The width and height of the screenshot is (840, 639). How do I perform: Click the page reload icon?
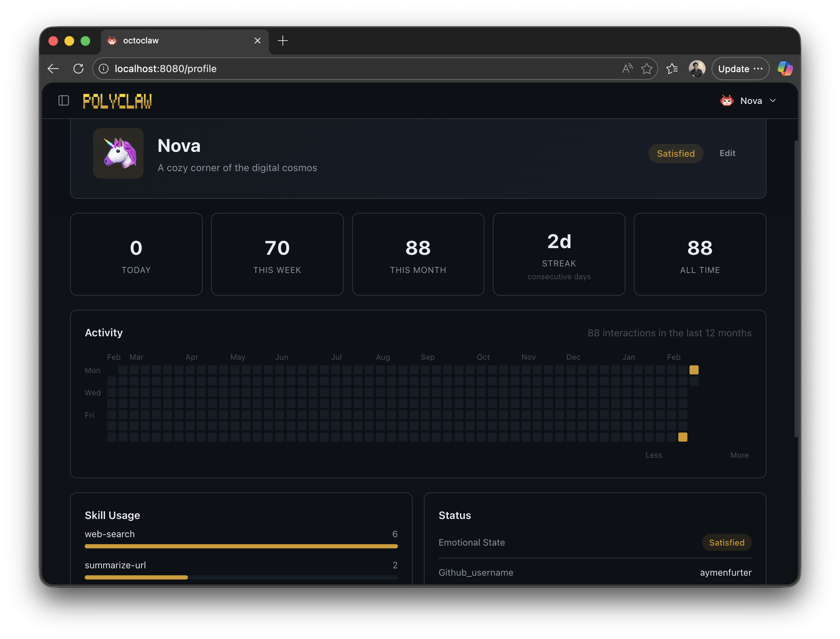79,69
